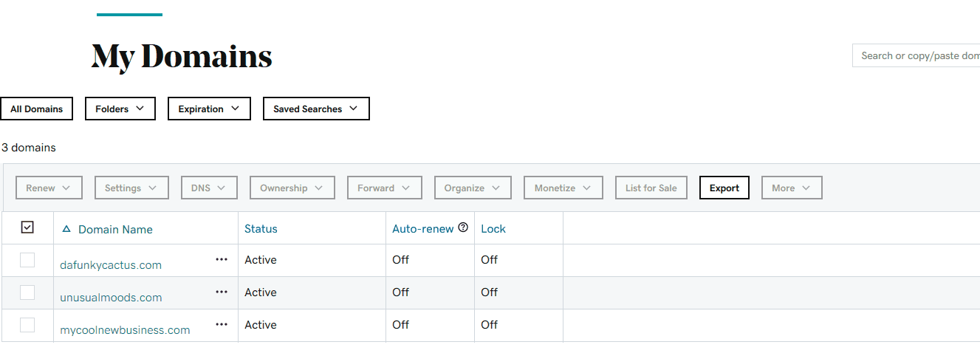Expand the More options menu
The image size is (980, 356).
click(792, 188)
